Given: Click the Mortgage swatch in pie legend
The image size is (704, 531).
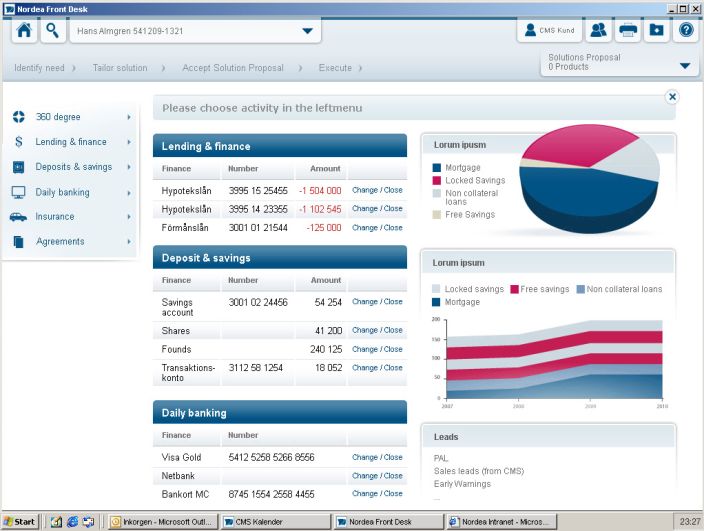Looking at the screenshot, I should 436,168.
